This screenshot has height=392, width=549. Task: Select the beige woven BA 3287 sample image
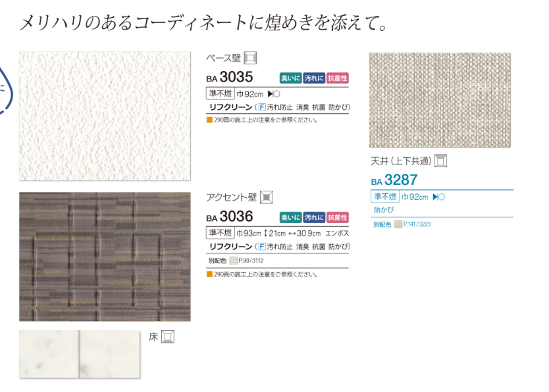[x=440, y=100]
